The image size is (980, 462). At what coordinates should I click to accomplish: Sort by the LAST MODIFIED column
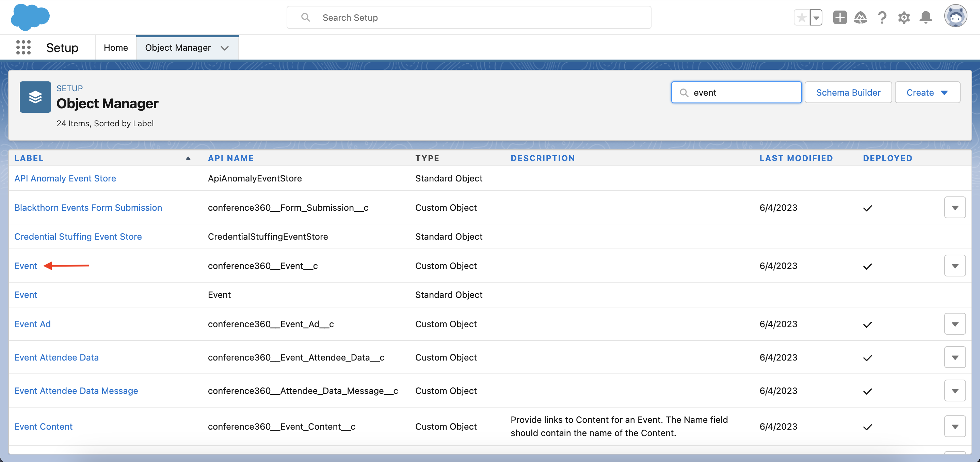click(x=796, y=158)
